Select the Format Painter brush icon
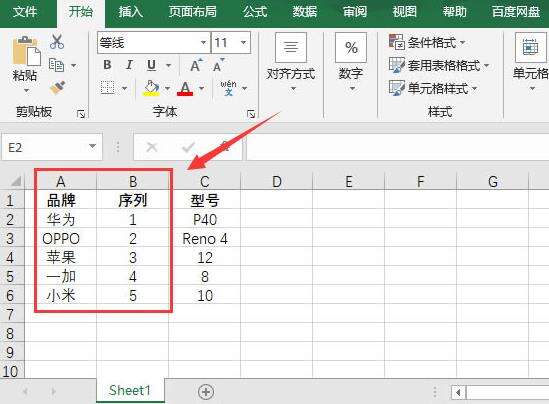This screenshot has height=404, width=549. coord(57,88)
